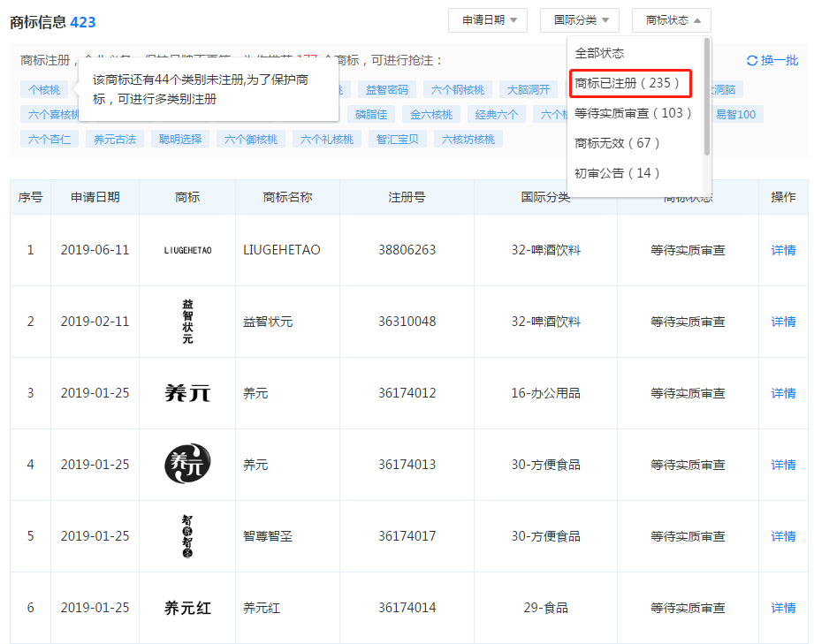Screen dimensions: 814x644
Task: Click the 29-食品 classification cell
Action: pyautogui.click(x=545, y=608)
